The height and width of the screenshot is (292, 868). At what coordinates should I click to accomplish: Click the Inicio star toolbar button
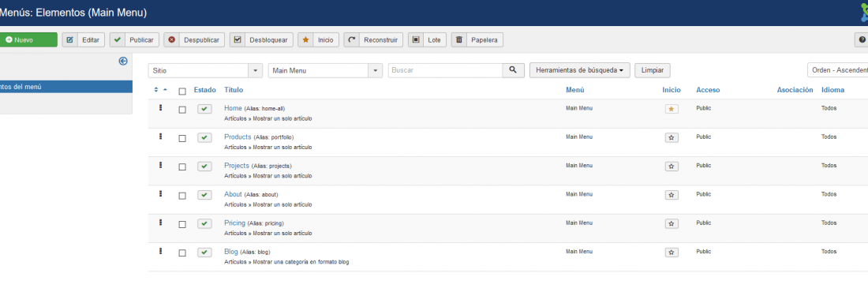(318, 40)
